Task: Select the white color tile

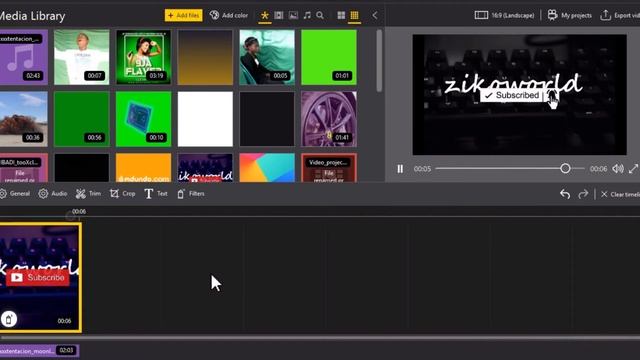Action: (x=205, y=119)
